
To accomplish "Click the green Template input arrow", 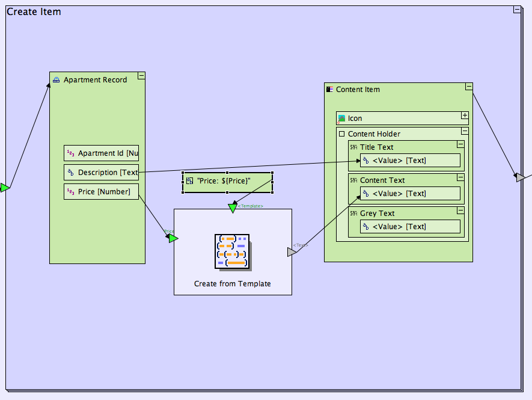I will [x=233, y=208].
